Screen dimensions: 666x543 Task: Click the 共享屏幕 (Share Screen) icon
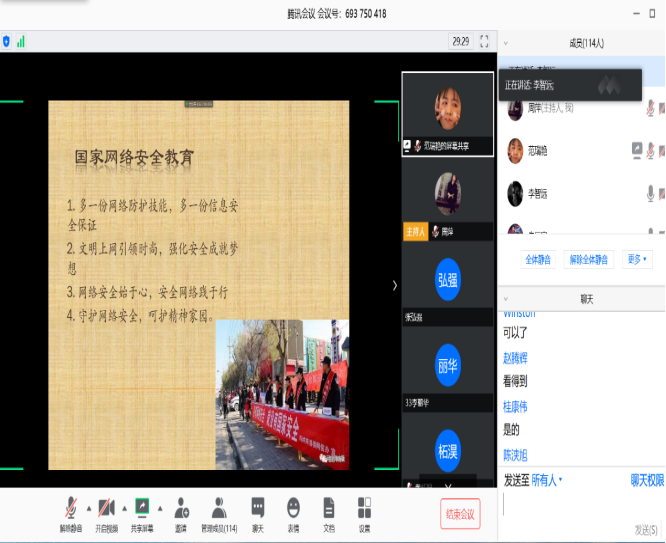(x=142, y=512)
